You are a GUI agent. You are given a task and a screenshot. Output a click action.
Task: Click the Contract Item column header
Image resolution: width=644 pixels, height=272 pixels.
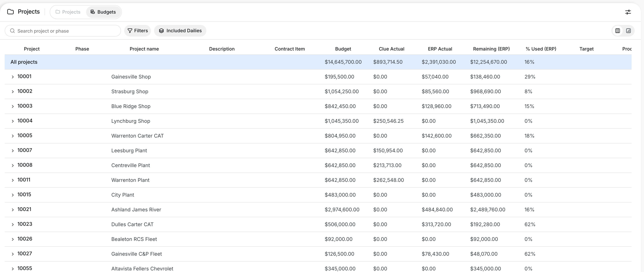pyautogui.click(x=290, y=49)
